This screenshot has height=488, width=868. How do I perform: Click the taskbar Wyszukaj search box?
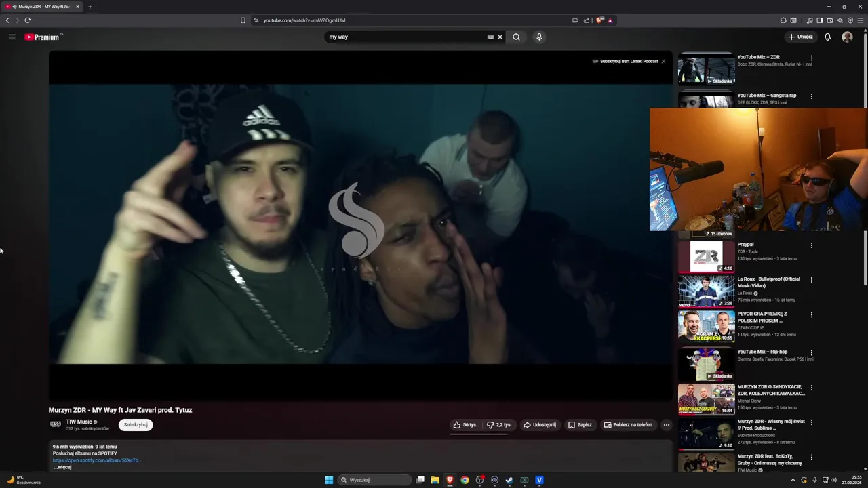(x=375, y=480)
